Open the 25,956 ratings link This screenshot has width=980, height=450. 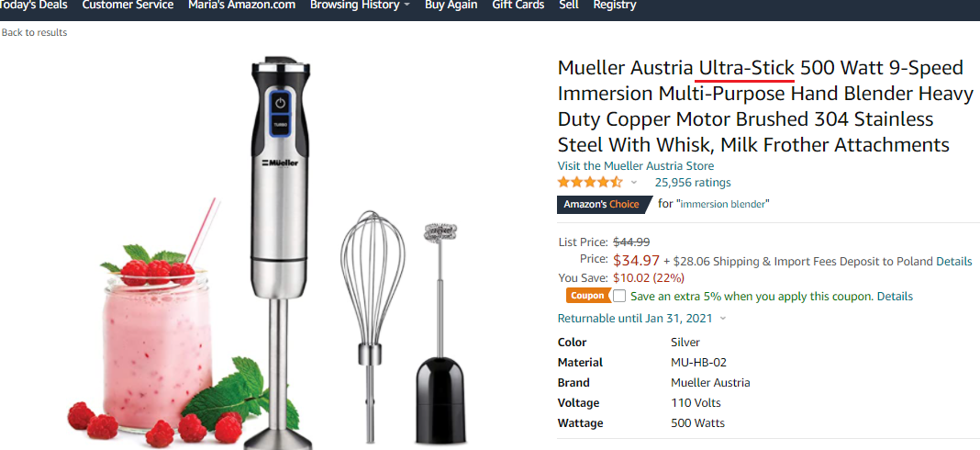tap(693, 183)
